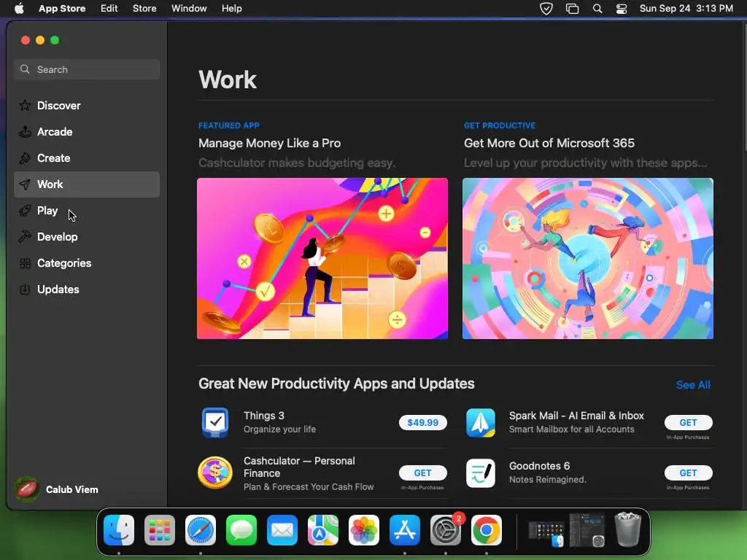This screenshot has width=747, height=560.
Task: Click the Things 3 app title
Action: tap(264, 416)
